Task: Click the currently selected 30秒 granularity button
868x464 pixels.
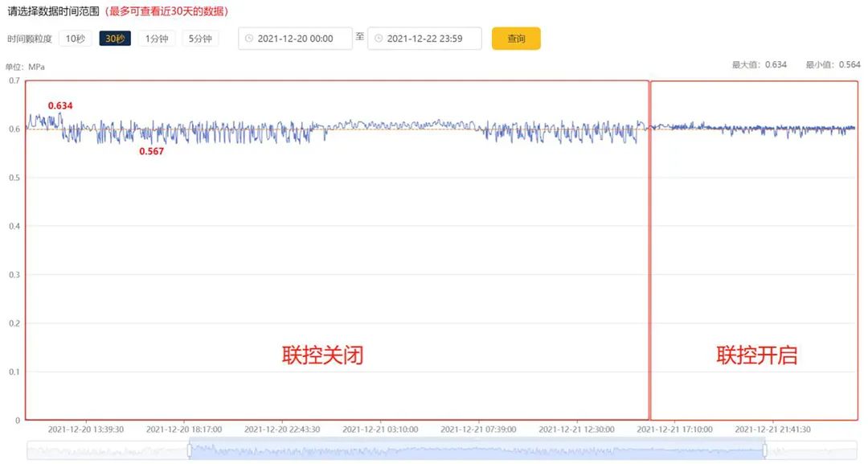Action: pos(114,37)
